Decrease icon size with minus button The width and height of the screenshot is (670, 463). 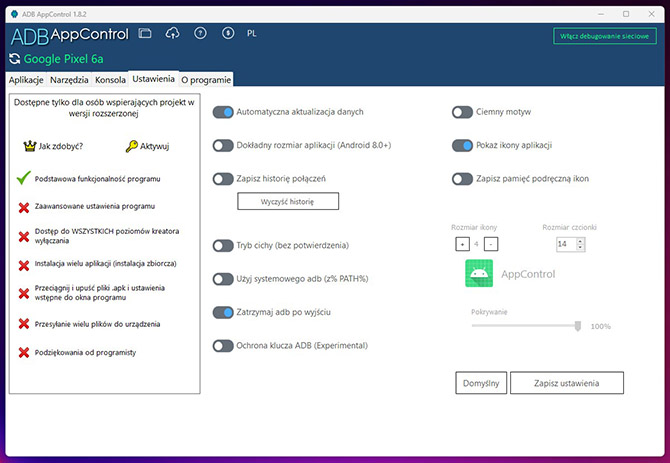click(x=491, y=244)
